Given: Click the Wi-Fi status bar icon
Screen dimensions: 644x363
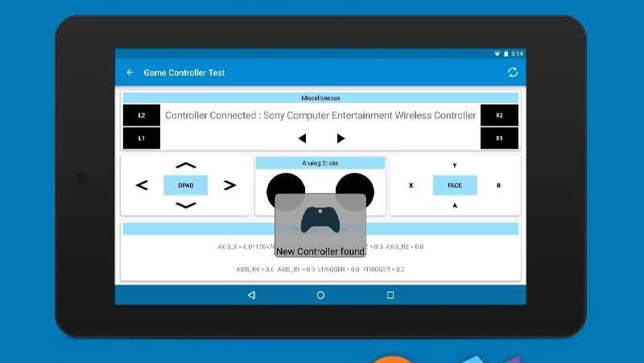Looking at the screenshot, I should (497, 54).
